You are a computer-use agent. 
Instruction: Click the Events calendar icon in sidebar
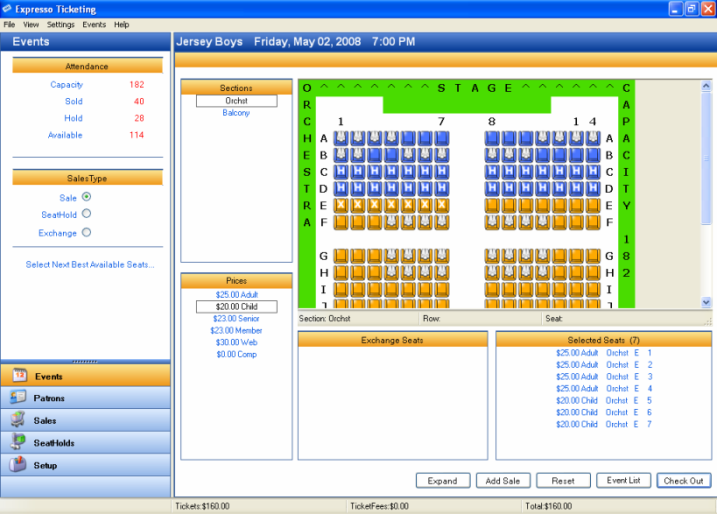[20, 375]
